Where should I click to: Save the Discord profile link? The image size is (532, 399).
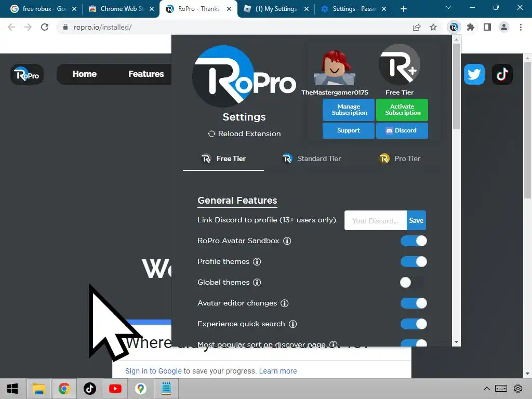coord(416,220)
